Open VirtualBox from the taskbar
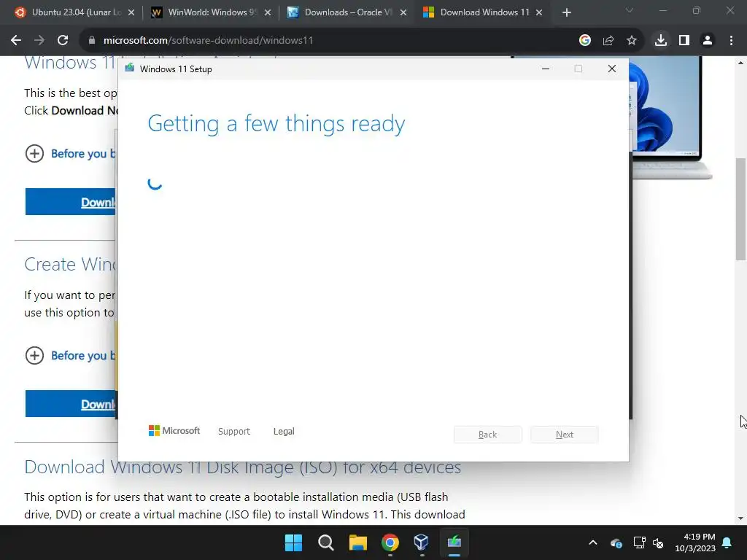The height and width of the screenshot is (560, 747). click(x=422, y=542)
